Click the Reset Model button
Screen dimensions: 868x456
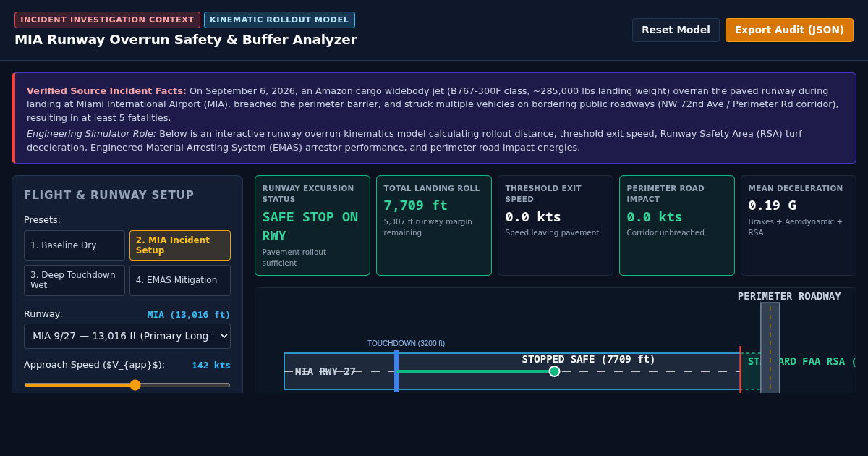(676, 30)
